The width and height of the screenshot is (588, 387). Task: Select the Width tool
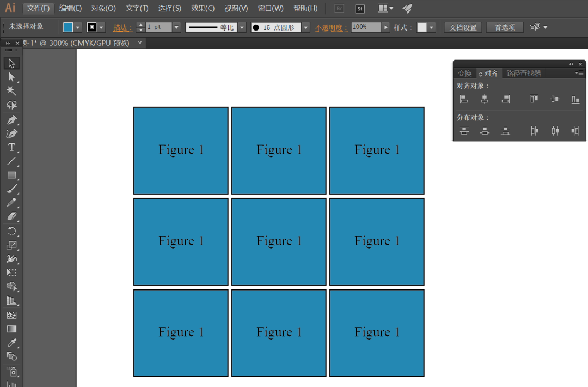(11, 259)
